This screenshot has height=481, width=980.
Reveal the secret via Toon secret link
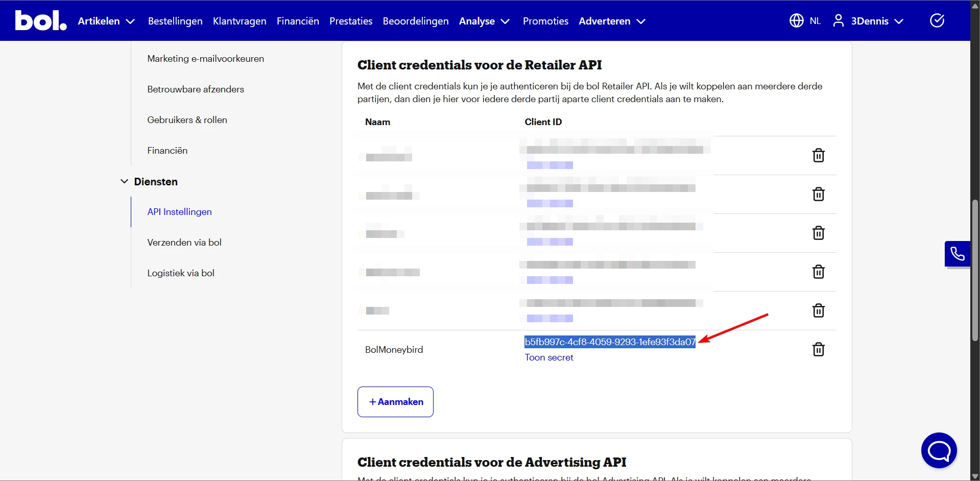tap(548, 357)
